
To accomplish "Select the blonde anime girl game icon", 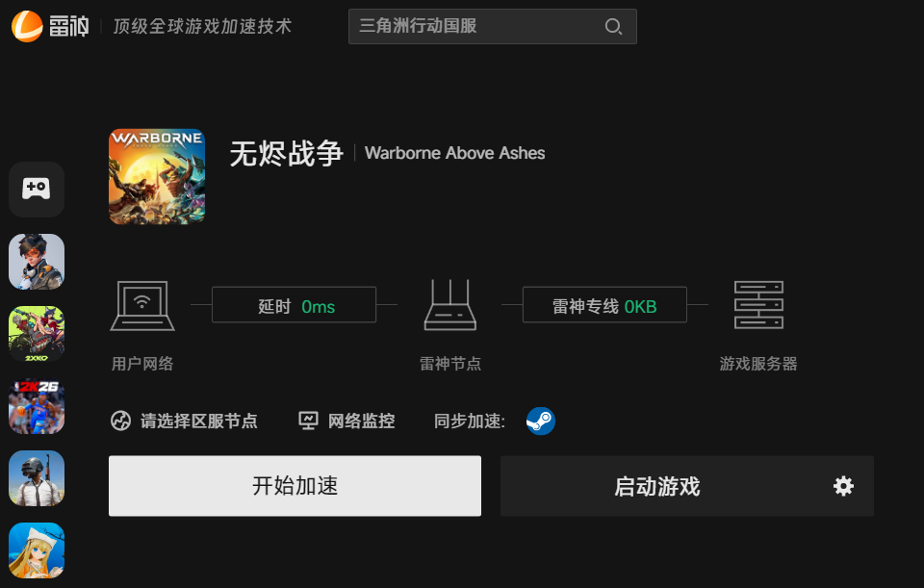I will pos(37,550).
